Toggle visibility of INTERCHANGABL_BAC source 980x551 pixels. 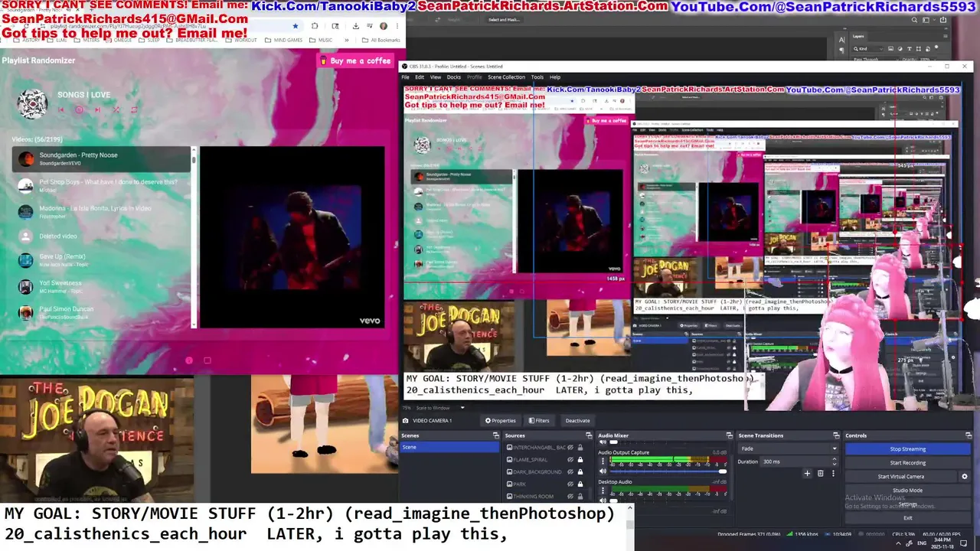point(570,448)
